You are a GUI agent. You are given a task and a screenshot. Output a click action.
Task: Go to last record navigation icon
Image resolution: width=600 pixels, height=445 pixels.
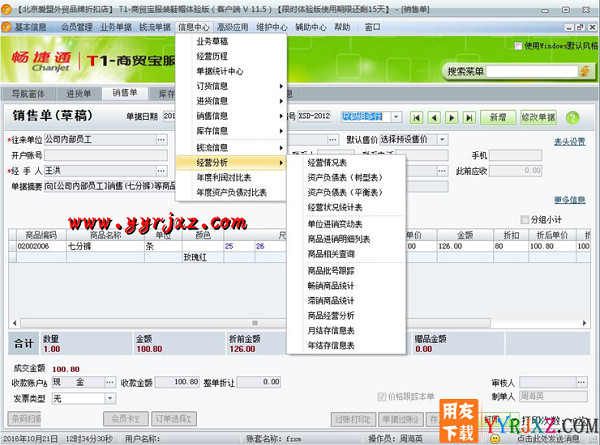click(469, 117)
